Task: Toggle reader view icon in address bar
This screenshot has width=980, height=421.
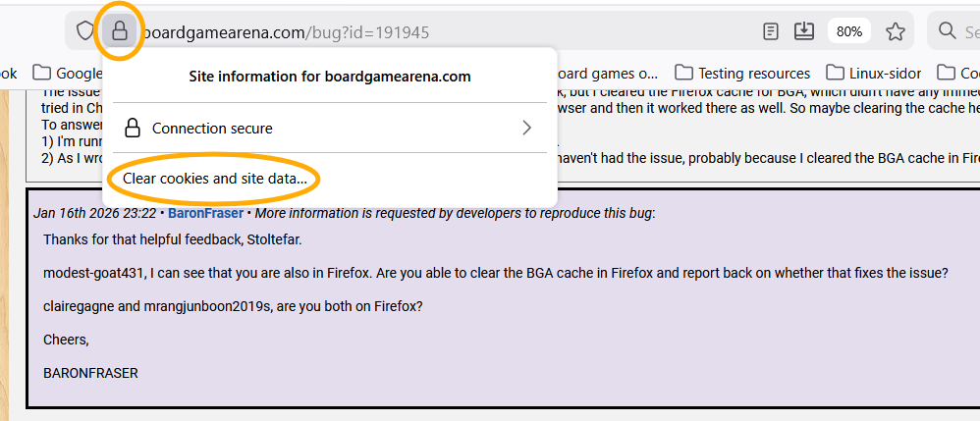Action: pos(771,31)
